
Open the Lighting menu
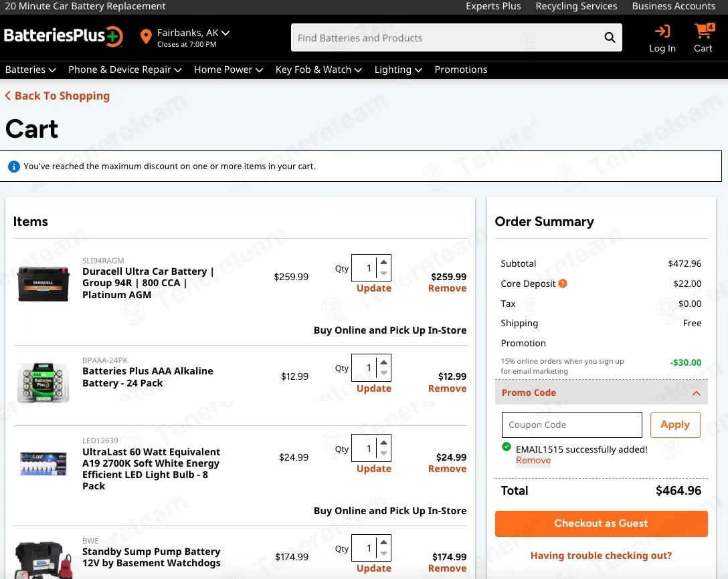pos(398,70)
